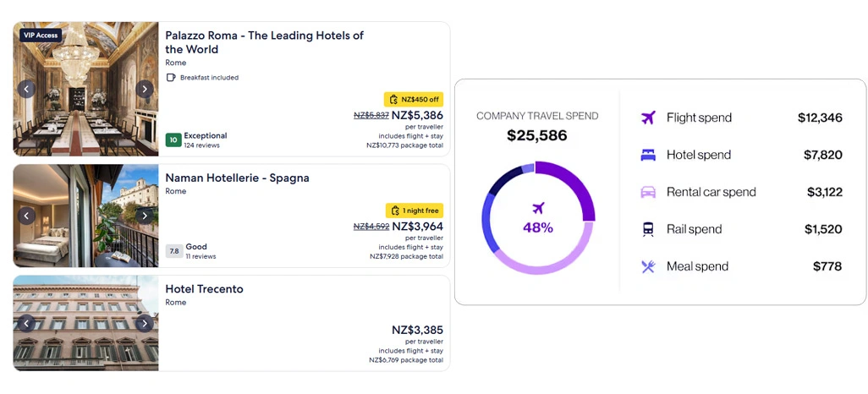Go back to previous Hotel Trecento photo
The image size is (868, 394).
tap(26, 323)
